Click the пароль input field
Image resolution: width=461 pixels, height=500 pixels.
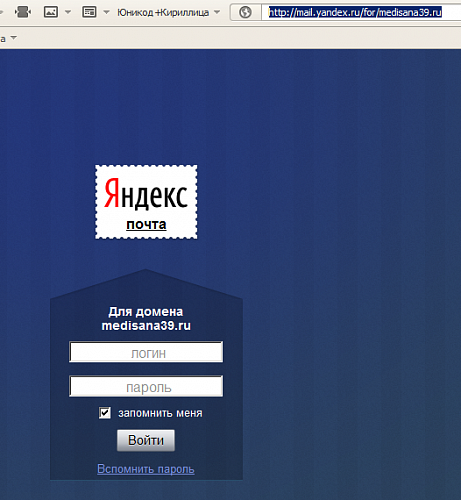[146, 386]
